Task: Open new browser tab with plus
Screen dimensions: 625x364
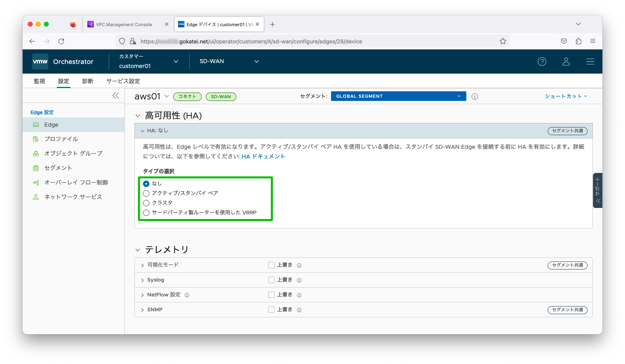Action: click(273, 24)
